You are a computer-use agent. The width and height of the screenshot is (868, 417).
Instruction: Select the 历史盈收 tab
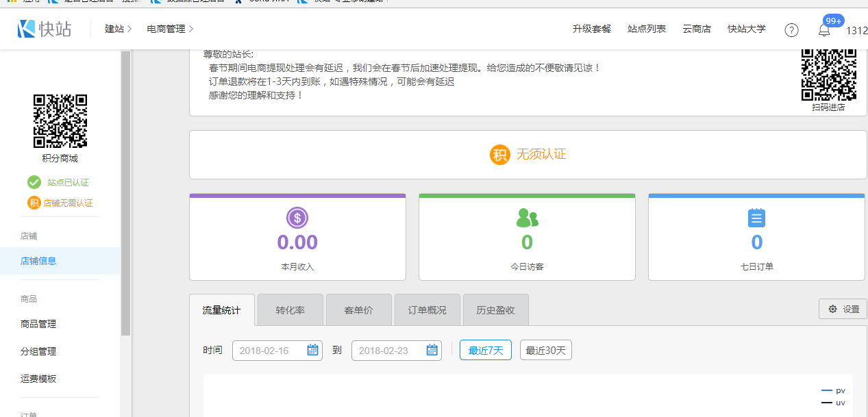tap(495, 310)
